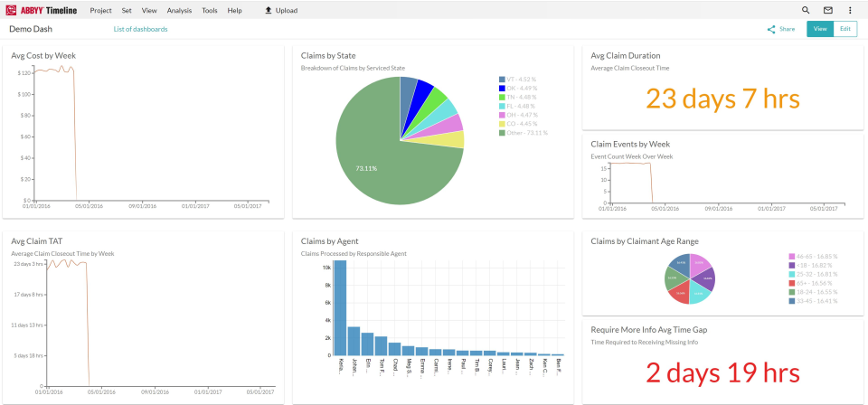Open the Analysis menu
Viewport: 868px width, 405px height.
click(179, 10)
